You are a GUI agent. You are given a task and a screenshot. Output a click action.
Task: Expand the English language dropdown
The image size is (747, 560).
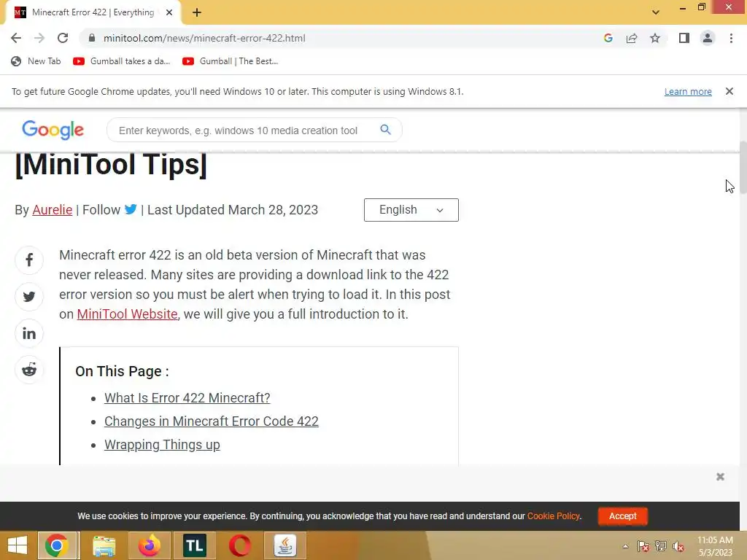pyautogui.click(x=411, y=210)
